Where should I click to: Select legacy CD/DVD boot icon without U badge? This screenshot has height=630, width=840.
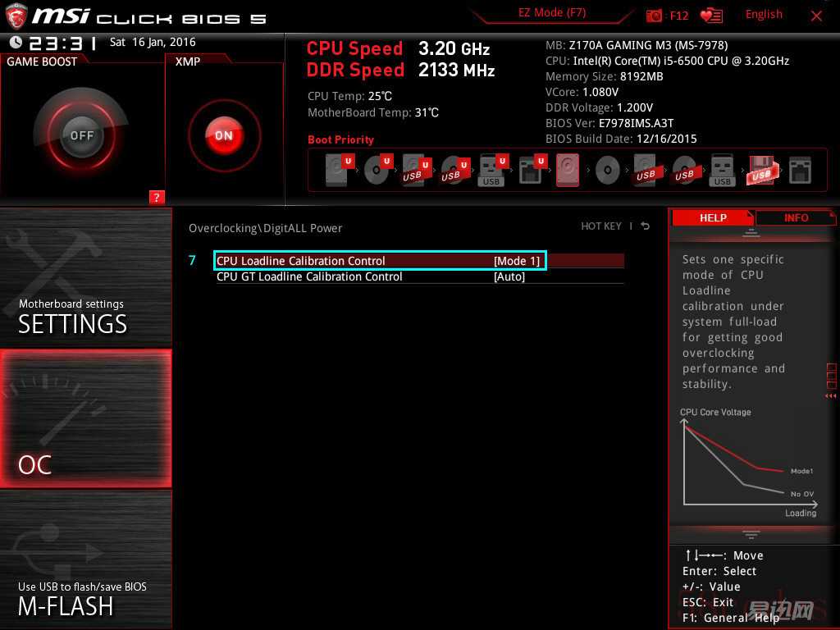(608, 171)
